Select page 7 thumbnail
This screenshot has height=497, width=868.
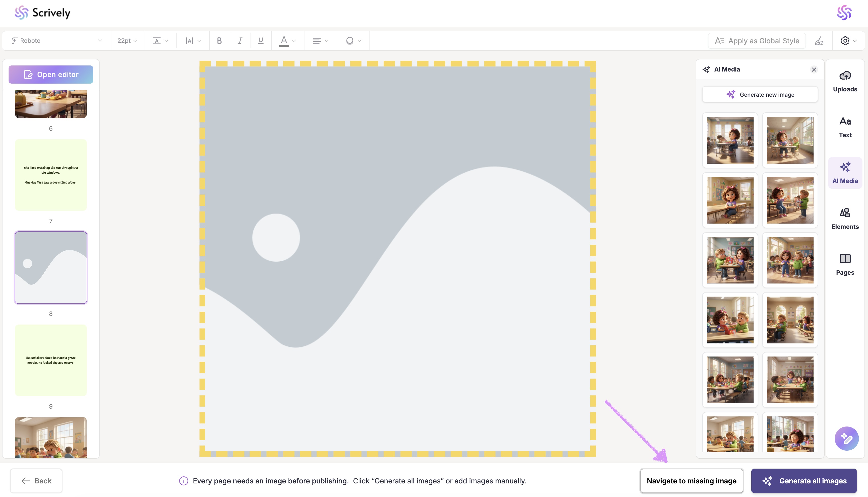pos(51,175)
